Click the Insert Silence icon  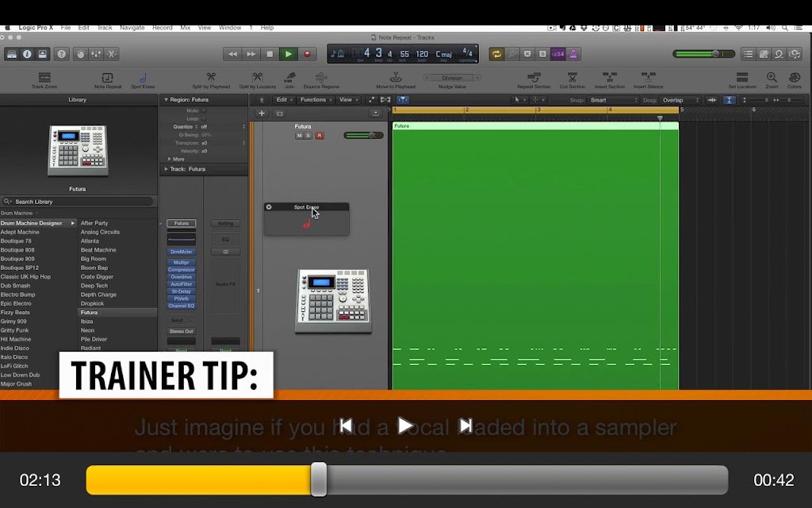pos(649,77)
